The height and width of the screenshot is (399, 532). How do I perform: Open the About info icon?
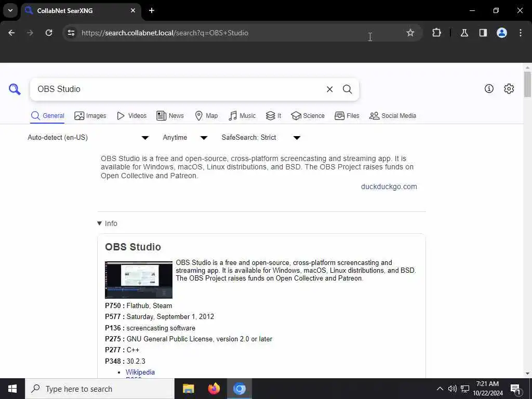coord(488,88)
